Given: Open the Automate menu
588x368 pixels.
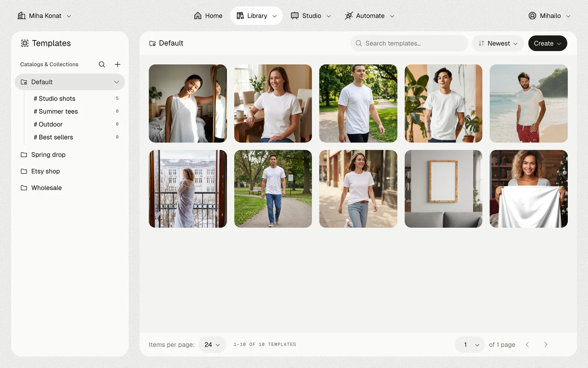Looking at the screenshot, I should pos(369,16).
